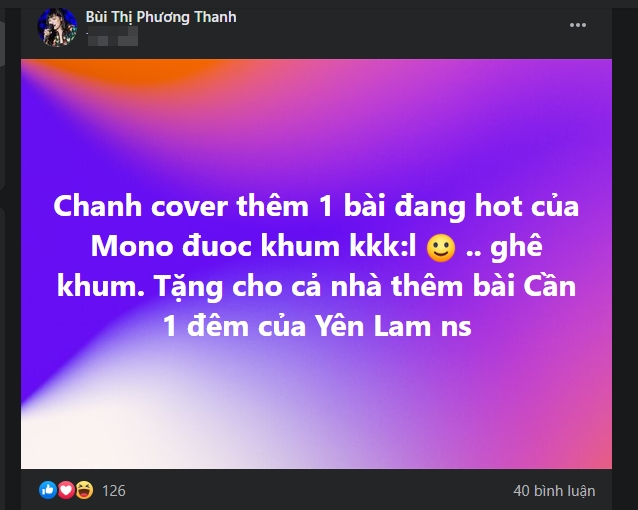Click the red heart reaction icon
The height and width of the screenshot is (510, 638).
[x=66, y=490]
